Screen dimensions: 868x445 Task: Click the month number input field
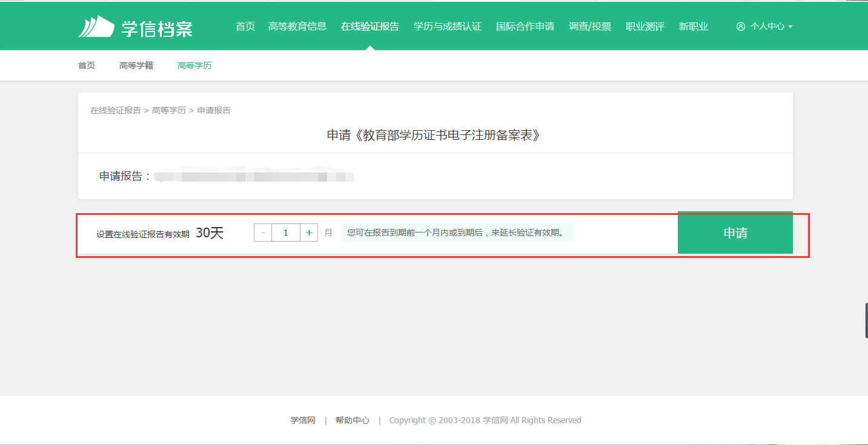coord(285,232)
